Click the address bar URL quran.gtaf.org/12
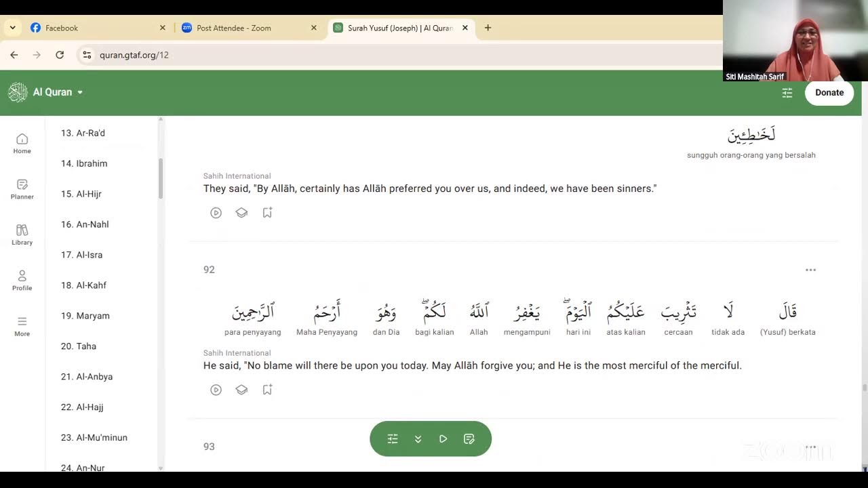 [134, 55]
